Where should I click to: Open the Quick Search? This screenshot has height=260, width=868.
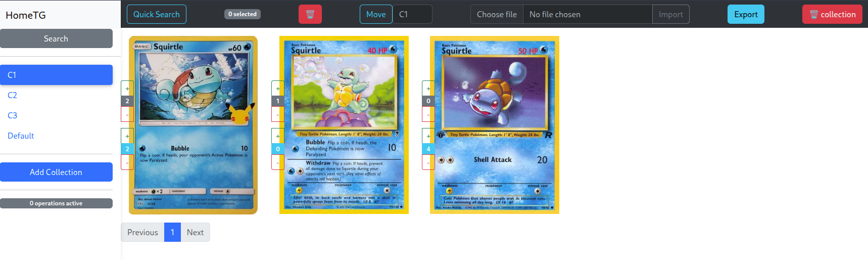click(x=157, y=14)
